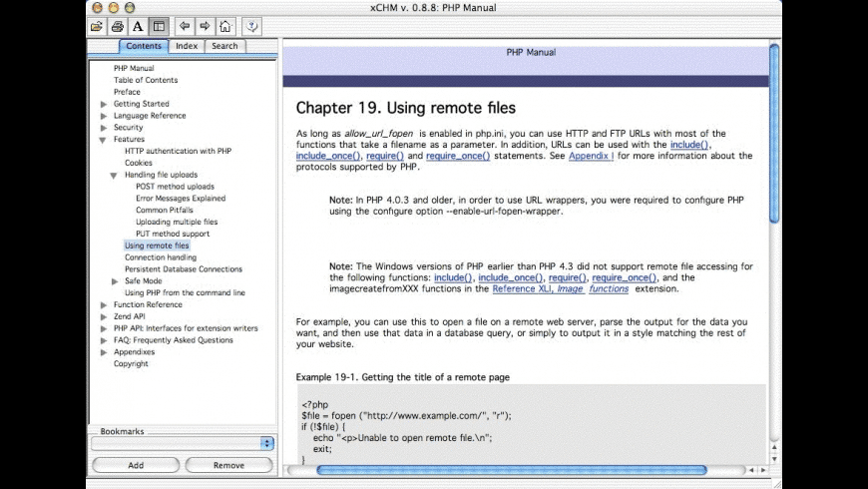
Task: Click the Add bookmark button
Action: pos(136,465)
